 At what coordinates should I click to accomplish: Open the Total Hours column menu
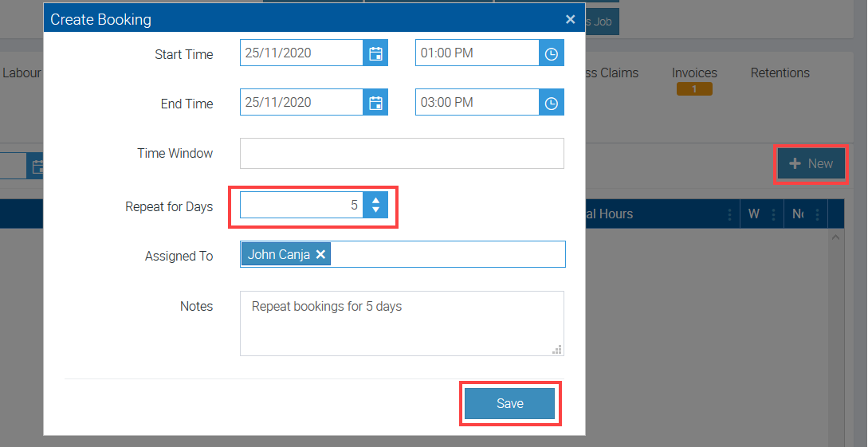[729, 214]
